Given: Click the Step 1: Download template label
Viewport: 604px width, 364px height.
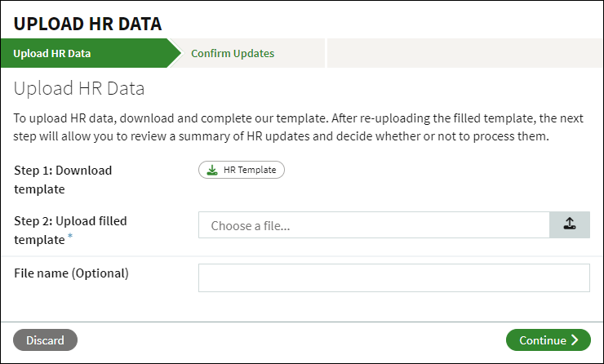Looking at the screenshot, I should pyautogui.click(x=63, y=180).
